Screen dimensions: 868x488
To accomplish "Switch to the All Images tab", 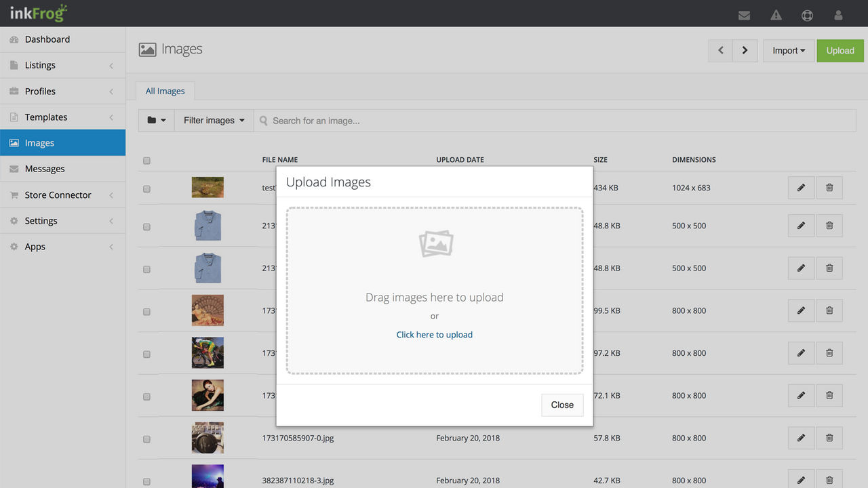I will tap(165, 90).
